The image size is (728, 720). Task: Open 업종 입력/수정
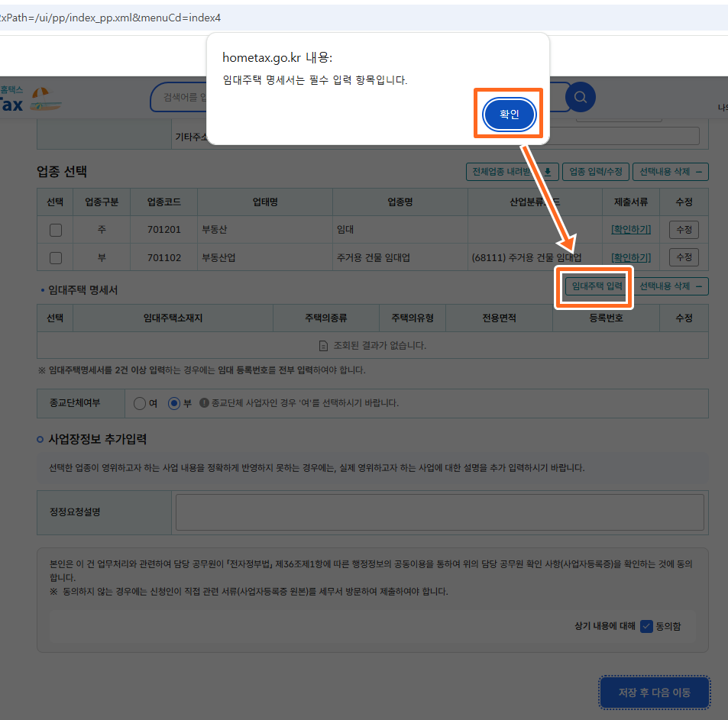point(595,172)
